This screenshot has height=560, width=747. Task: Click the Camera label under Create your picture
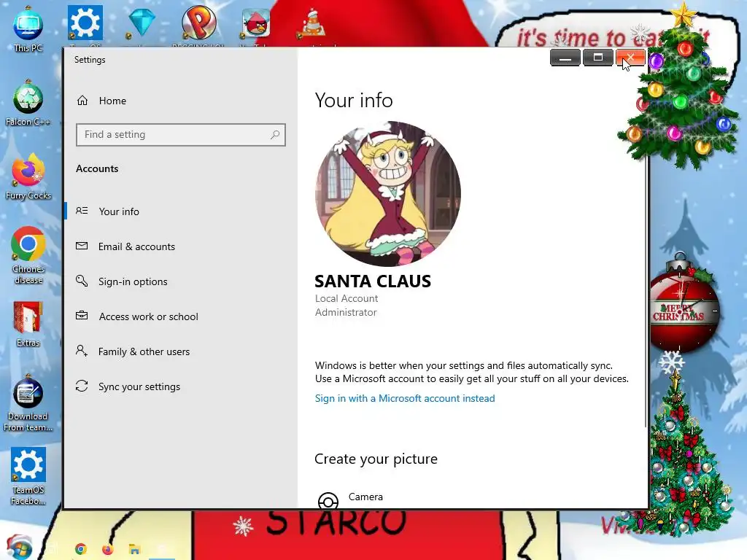(365, 497)
